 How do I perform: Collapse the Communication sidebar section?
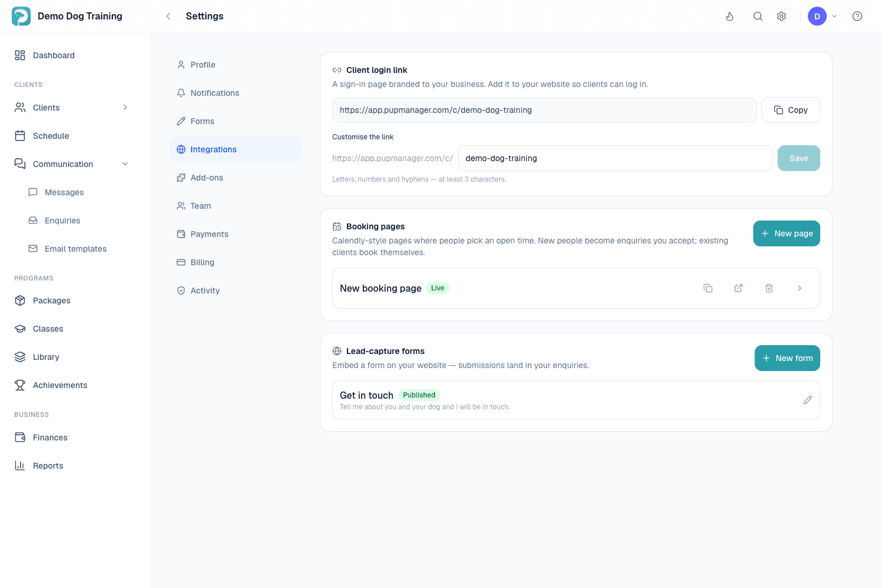pos(125,164)
